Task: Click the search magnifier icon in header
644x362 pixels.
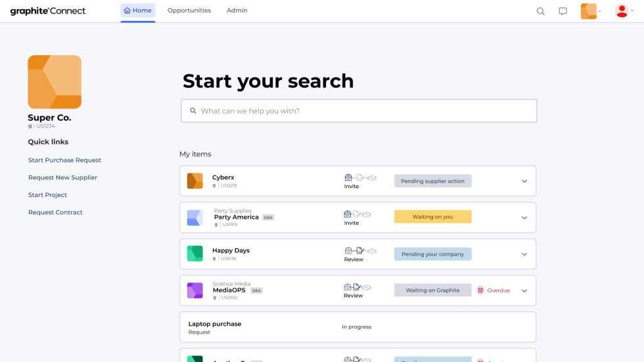Action: pos(541,11)
